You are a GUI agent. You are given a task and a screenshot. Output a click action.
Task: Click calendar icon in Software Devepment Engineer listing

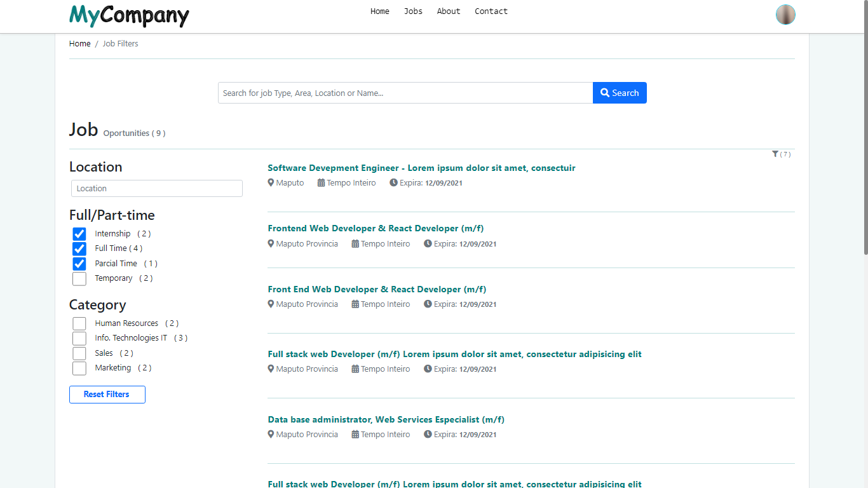pos(321,183)
